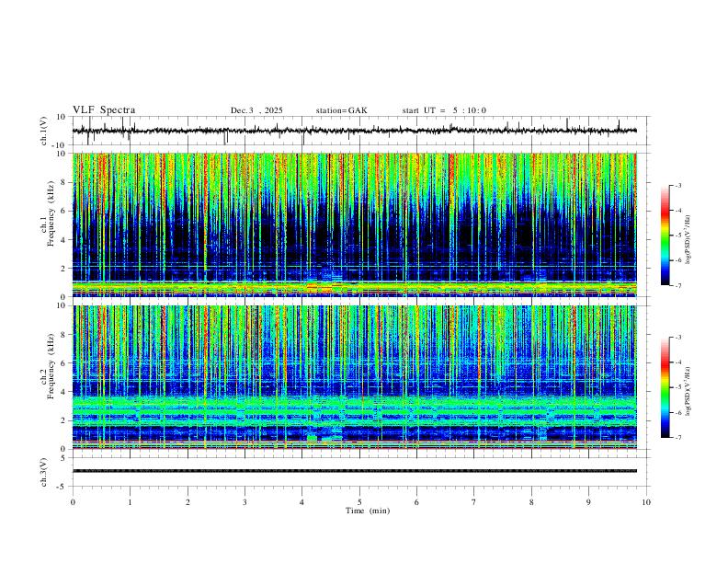Click the 0 minute tick label

coord(73,502)
